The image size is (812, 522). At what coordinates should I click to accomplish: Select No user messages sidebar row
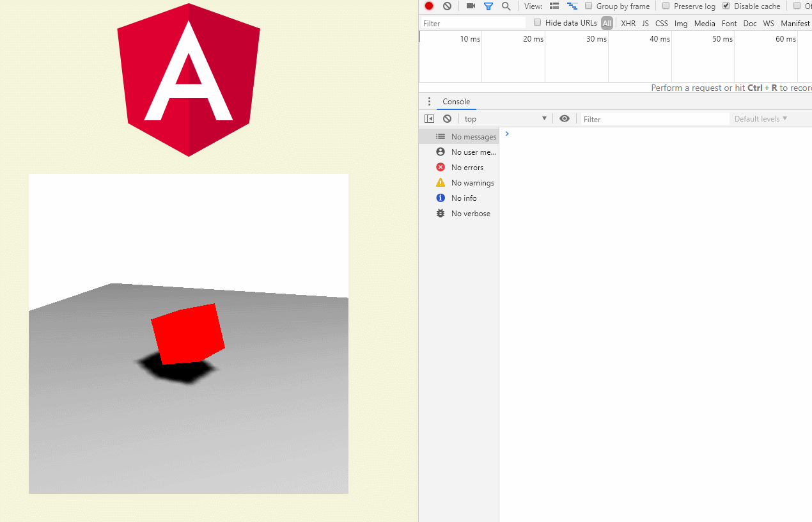(x=458, y=152)
